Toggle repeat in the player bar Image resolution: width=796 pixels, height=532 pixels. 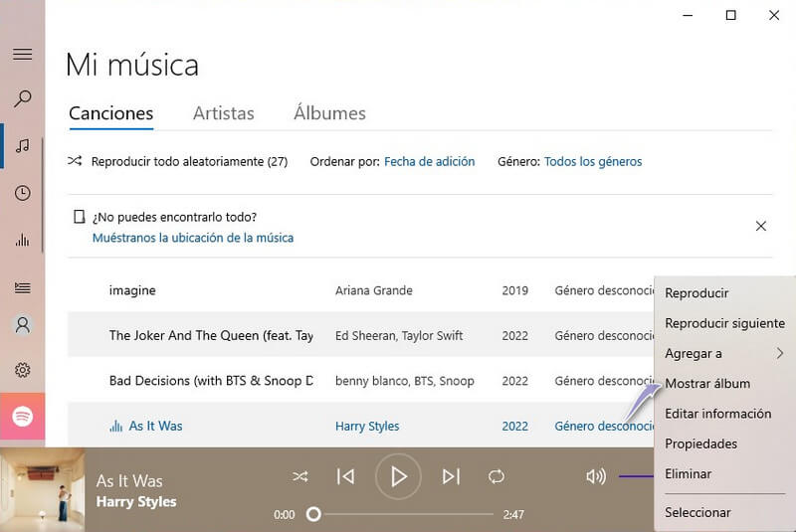[x=496, y=476]
